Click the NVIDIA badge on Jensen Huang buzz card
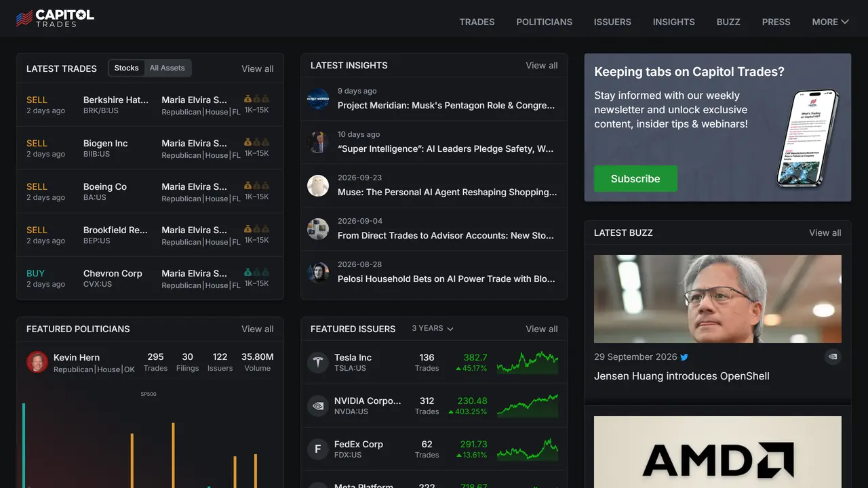Screen dimensions: 868x488 833,357
